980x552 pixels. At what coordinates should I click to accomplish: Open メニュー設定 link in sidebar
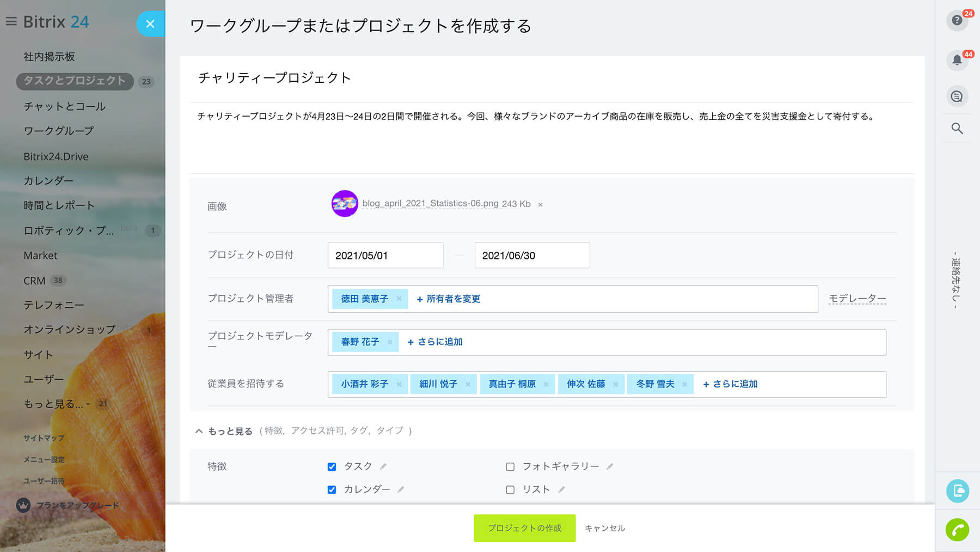tap(44, 459)
